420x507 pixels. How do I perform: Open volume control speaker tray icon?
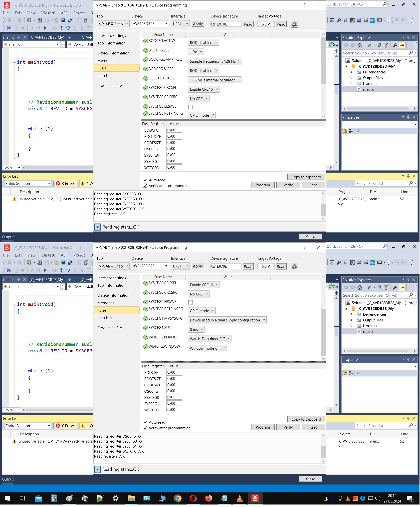[378, 498]
